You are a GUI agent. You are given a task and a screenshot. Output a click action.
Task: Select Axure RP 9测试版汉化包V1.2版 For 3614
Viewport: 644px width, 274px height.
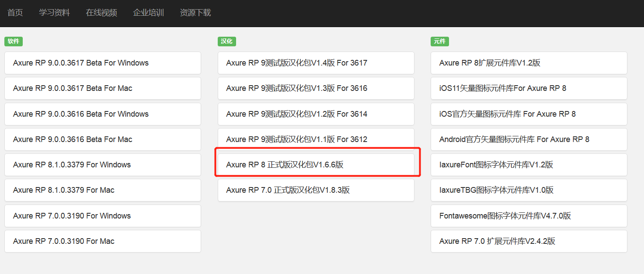click(316, 114)
